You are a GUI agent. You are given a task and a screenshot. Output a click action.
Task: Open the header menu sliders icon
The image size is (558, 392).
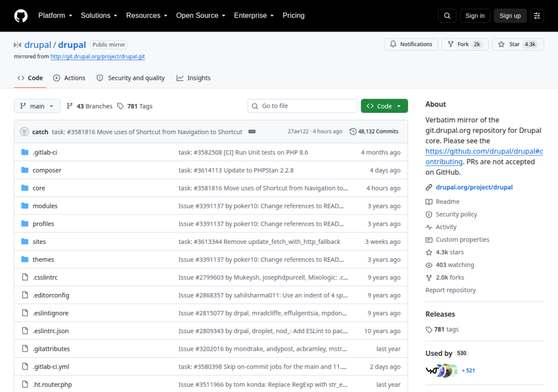point(537,16)
